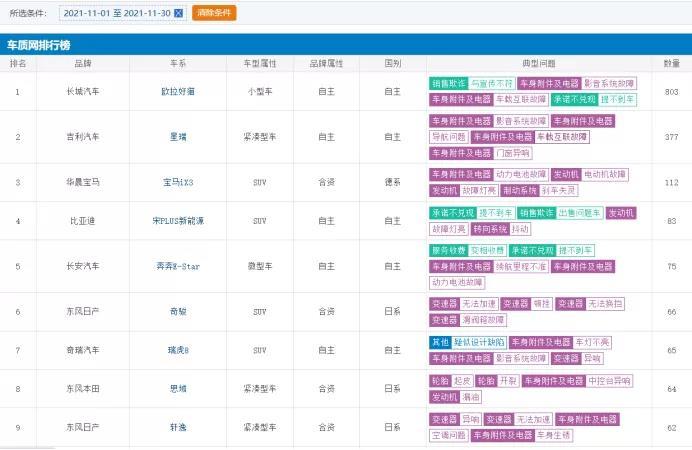This screenshot has width=692, height=450.
Task: Click the 车身生锈 tag in 轩逸 row
Action: pyautogui.click(x=554, y=435)
